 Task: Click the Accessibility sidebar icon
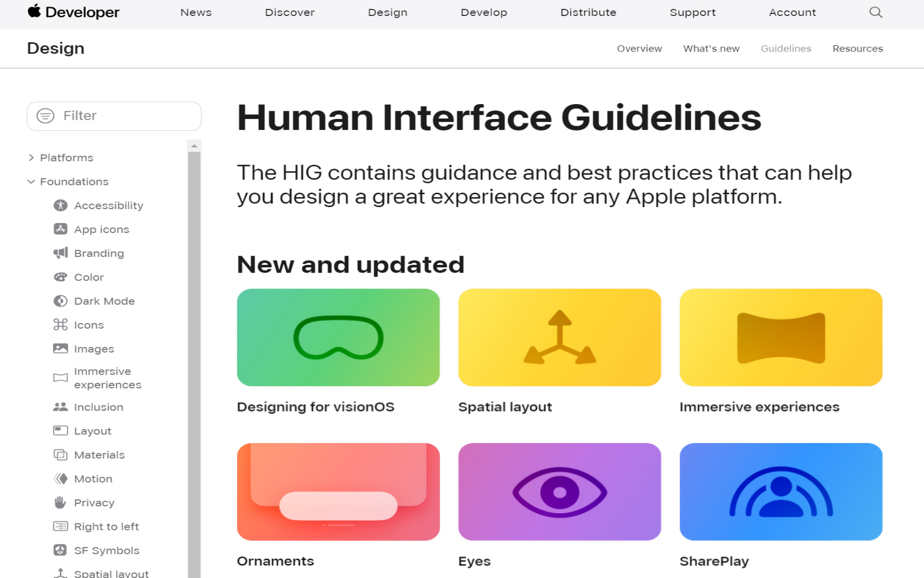coord(60,205)
